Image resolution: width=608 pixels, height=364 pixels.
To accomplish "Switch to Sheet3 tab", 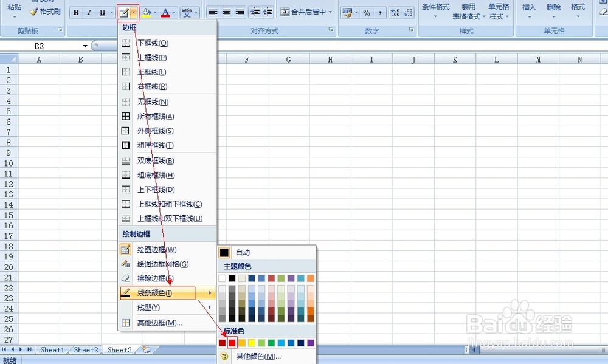I will (119, 349).
